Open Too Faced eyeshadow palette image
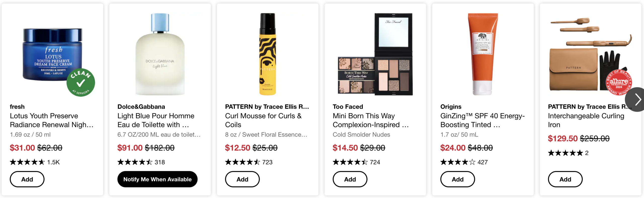 click(375, 54)
